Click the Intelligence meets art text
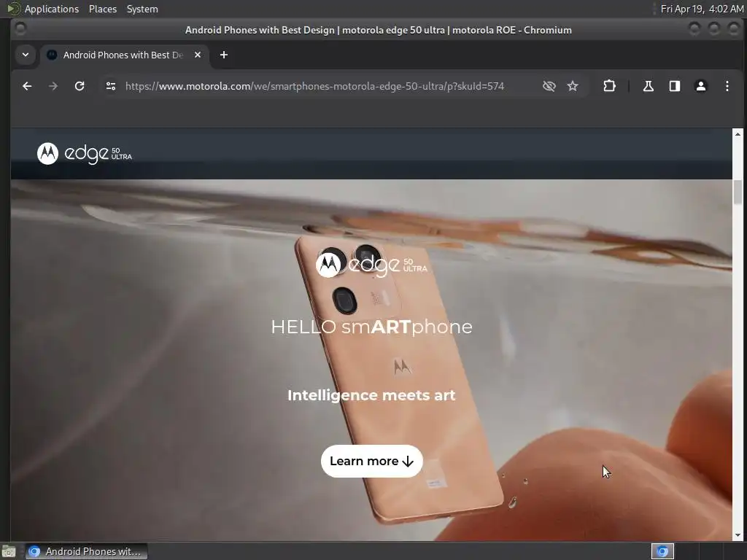Image resolution: width=747 pixels, height=560 pixels. coord(371,395)
